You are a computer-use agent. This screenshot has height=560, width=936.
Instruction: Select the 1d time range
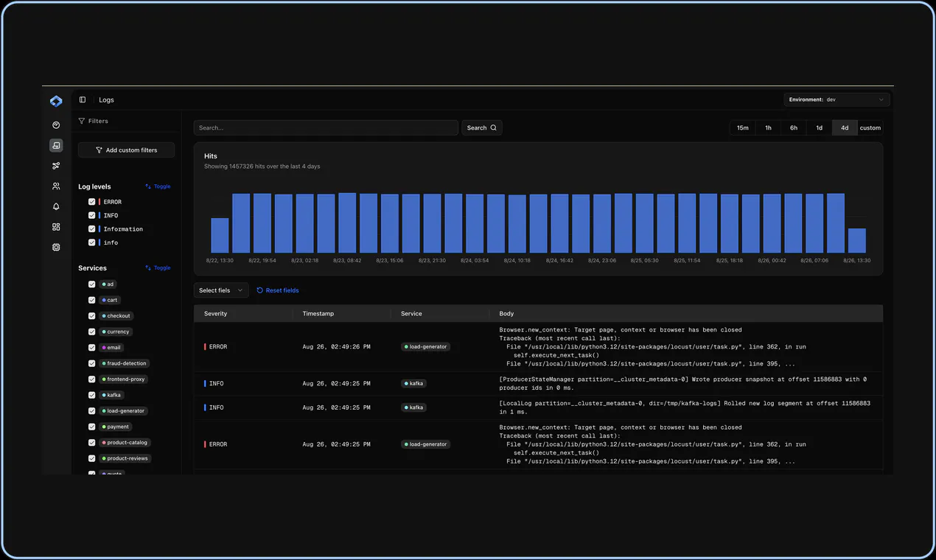[819, 127]
